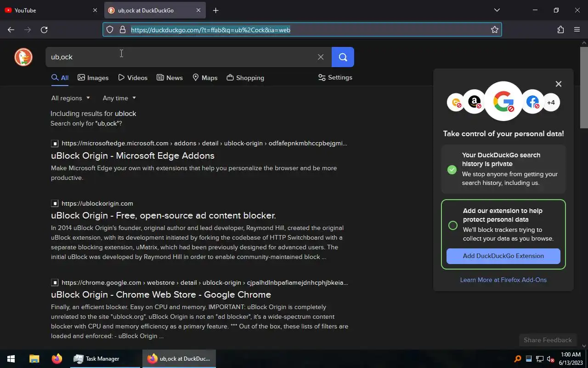The image size is (588, 368).
Task: Click Add DuckDuckGo Extension button
Action: [x=503, y=256]
